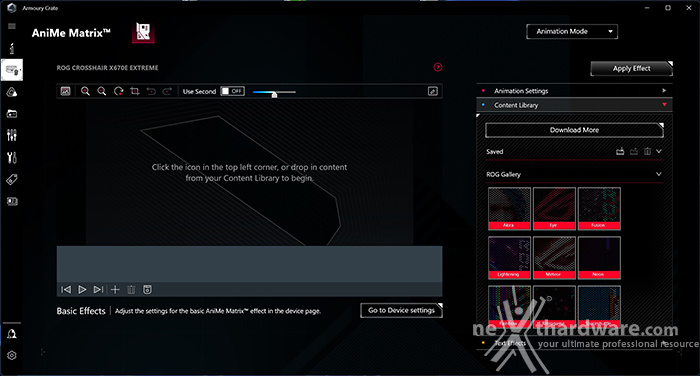Add a new frame with the plus icon
Screen dimensions: 700x376
[x=115, y=289]
